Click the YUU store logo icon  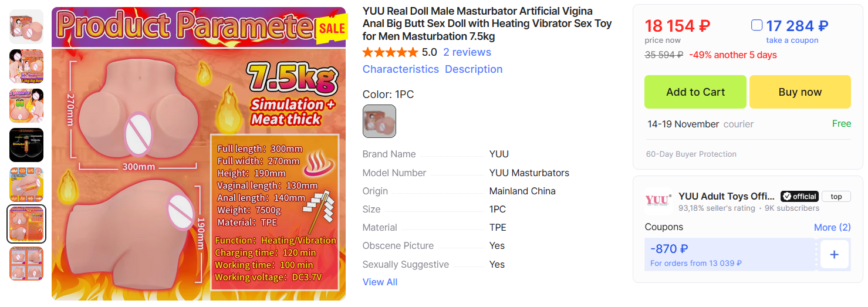click(x=657, y=200)
